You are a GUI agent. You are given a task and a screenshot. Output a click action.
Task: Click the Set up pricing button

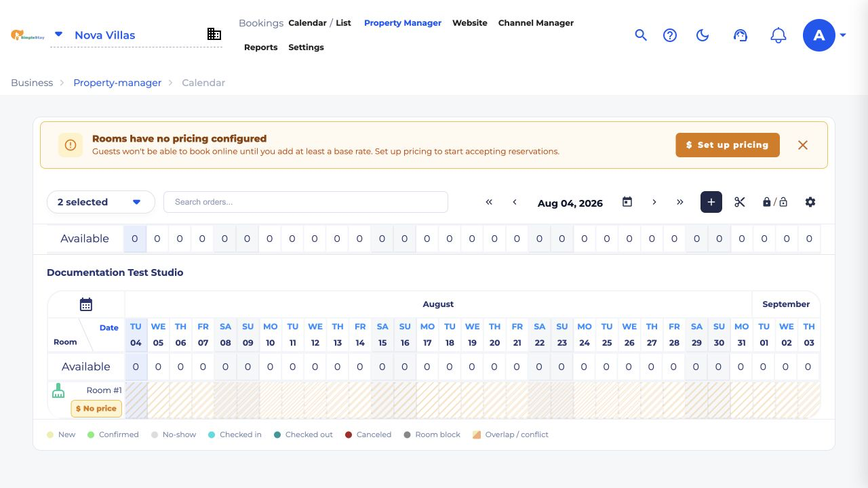tap(728, 145)
